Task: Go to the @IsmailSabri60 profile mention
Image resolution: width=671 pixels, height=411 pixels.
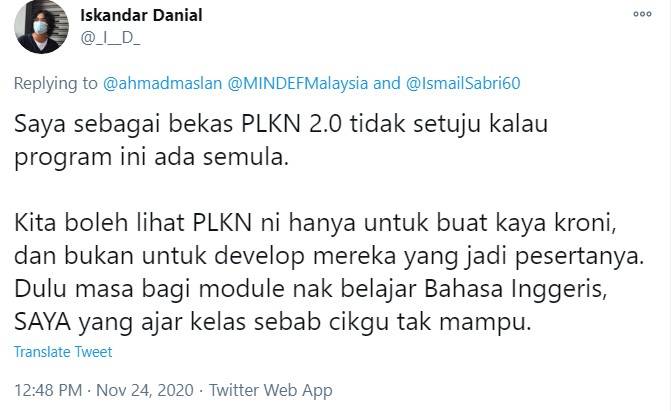Action: pyautogui.click(x=463, y=83)
